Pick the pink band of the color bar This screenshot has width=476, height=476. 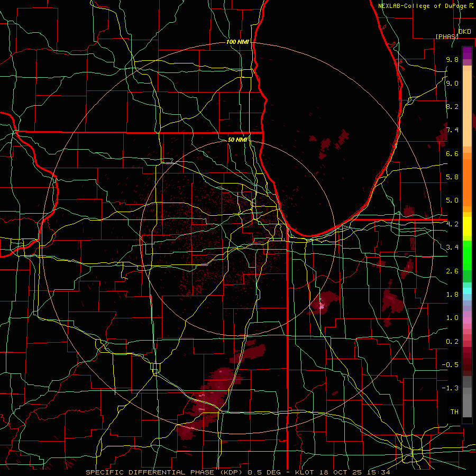point(467,321)
